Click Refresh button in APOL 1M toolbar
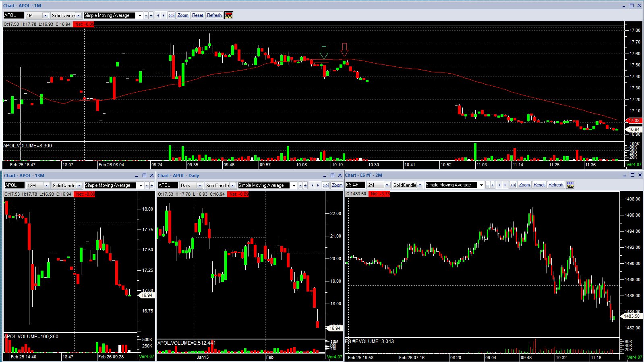The width and height of the screenshot is (644, 362). point(214,15)
